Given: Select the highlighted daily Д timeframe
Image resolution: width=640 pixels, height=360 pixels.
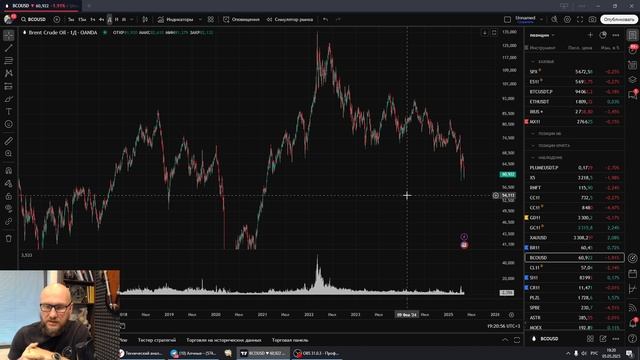Looking at the screenshot, I should 109,19.
